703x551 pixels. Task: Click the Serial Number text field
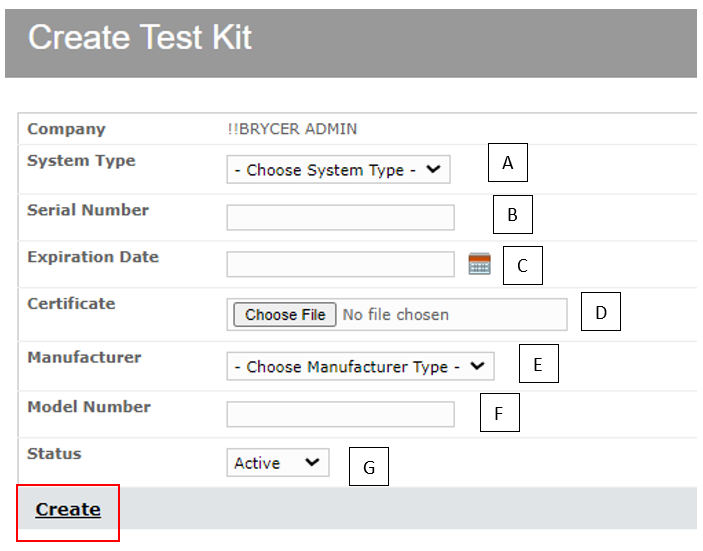pos(340,217)
